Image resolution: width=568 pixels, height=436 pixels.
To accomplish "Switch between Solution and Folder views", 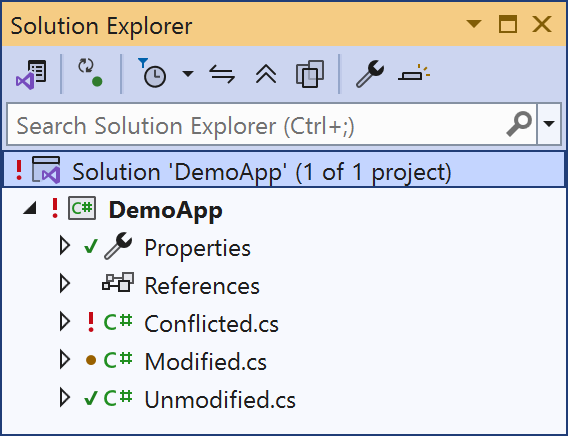I will 31,75.
